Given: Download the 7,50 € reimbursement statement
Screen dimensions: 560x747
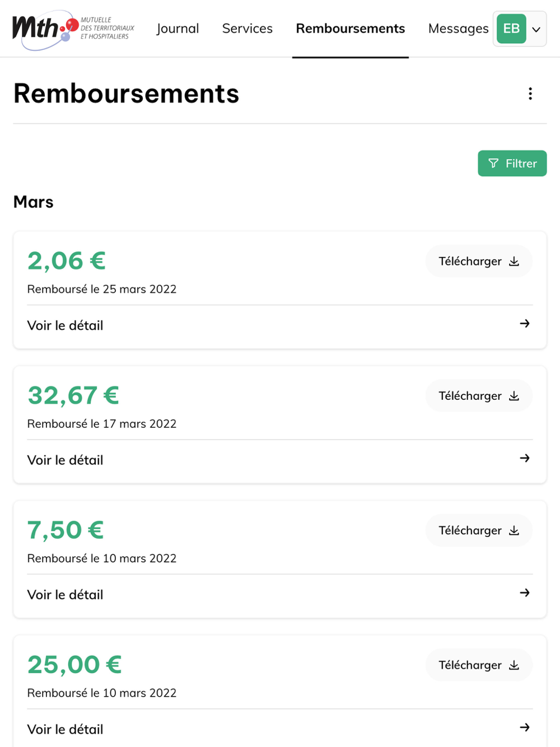Looking at the screenshot, I should pyautogui.click(x=478, y=530).
